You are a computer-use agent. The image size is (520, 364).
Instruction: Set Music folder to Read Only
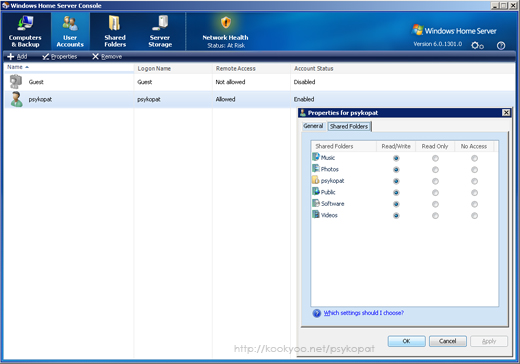[435, 158]
